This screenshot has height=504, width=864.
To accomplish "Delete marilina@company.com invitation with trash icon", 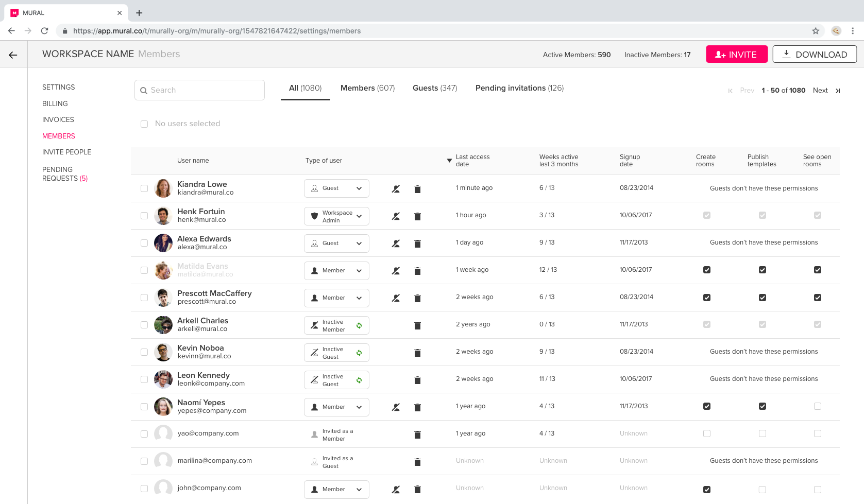I will click(417, 462).
